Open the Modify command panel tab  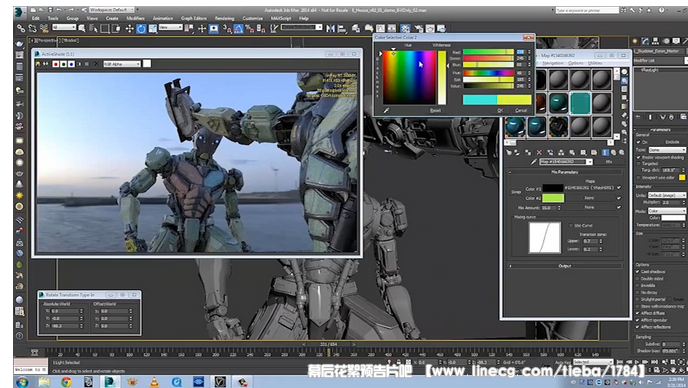coord(645,41)
